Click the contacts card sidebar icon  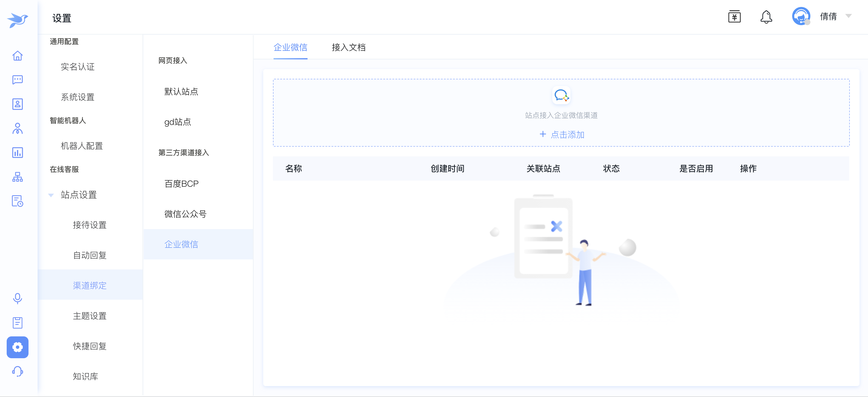(18, 104)
